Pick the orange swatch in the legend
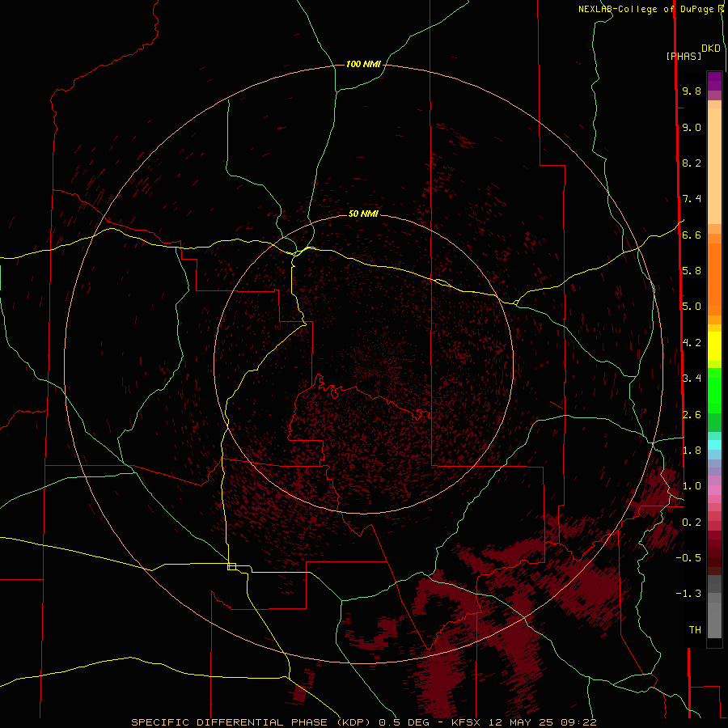 click(x=714, y=278)
